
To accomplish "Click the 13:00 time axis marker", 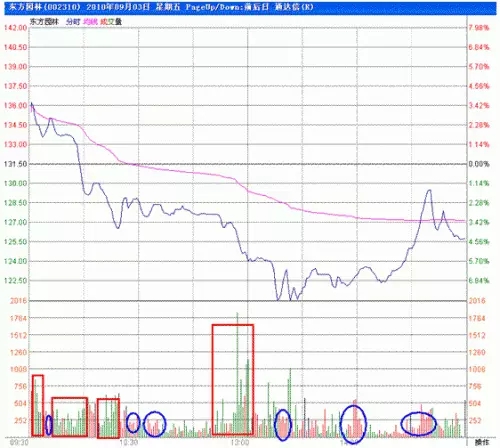I will coord(240,442).
